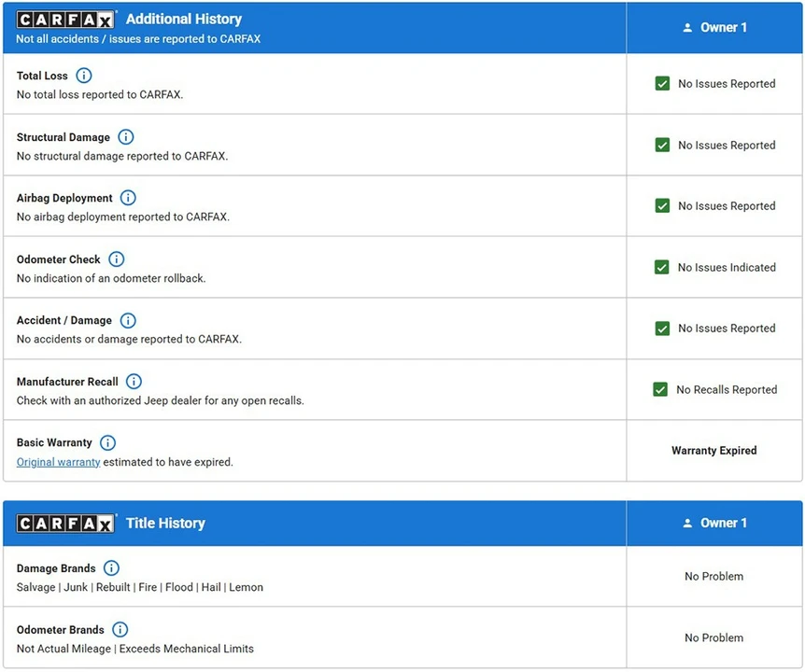Image resolution: width=805 pixels, height=672 pixels.
Task: Click the Additional History heading
Action: point(184,19)
